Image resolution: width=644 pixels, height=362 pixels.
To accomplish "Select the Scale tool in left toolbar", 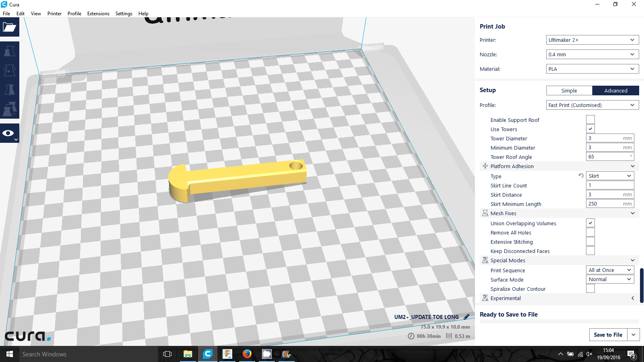I will tap(9, 51).
